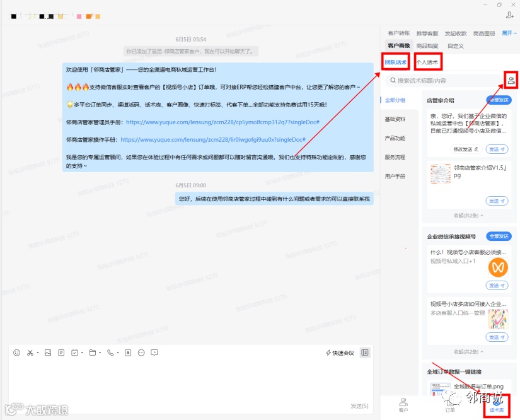Viewport: 520px width, 420px height.
Task: Click the 全域订单数据一键链接 heading
Action: click(454, 371)
